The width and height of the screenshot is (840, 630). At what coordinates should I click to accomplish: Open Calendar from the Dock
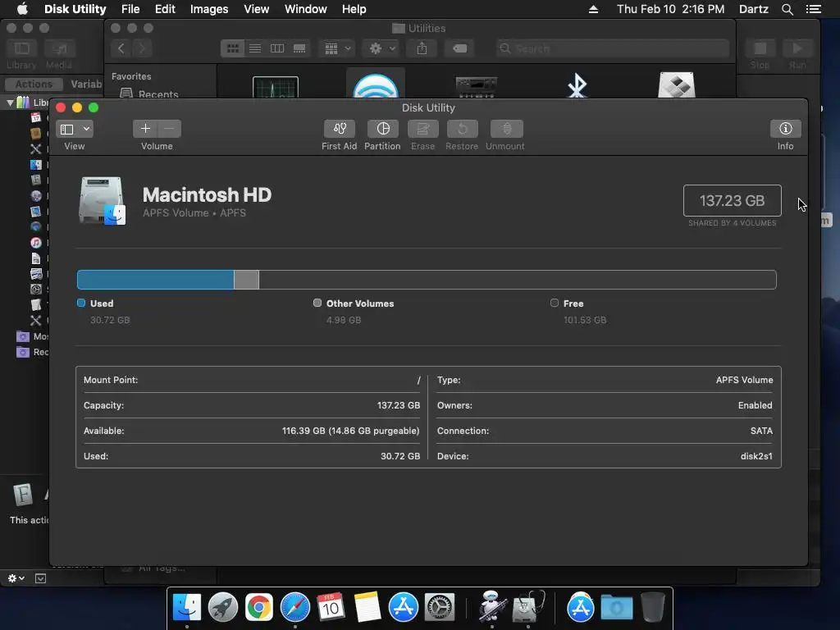coord(331,607)
